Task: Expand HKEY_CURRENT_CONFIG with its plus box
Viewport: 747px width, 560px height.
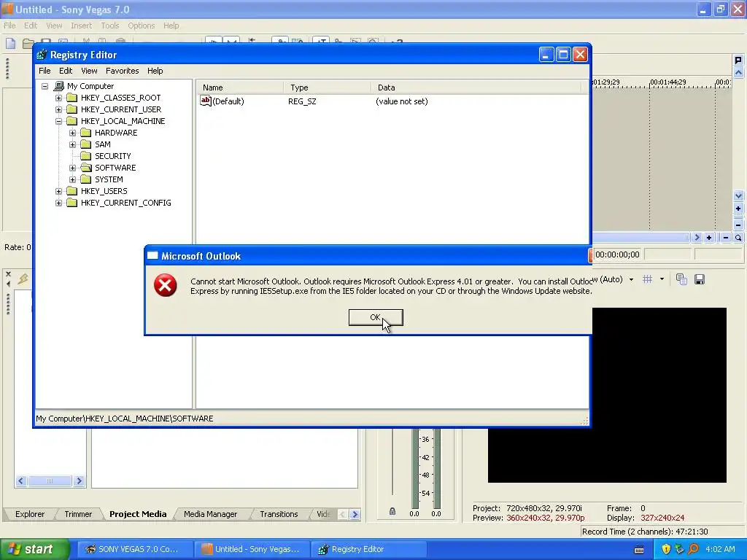Action: pos(58,203)
